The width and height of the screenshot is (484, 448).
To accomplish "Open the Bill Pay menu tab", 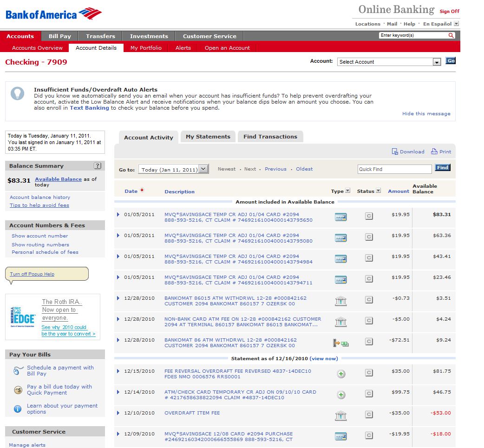I will (x=59, y=36).
